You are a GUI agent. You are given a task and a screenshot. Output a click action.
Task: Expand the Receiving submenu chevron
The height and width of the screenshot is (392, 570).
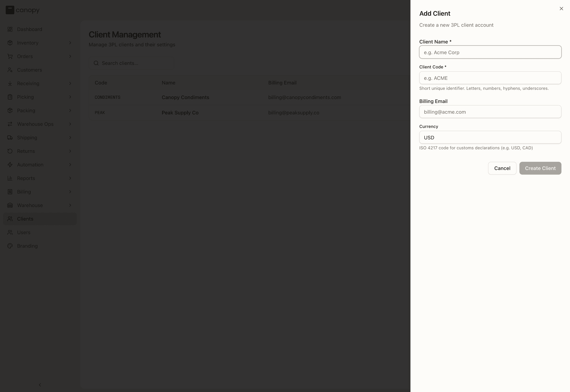tap(70, 83)
